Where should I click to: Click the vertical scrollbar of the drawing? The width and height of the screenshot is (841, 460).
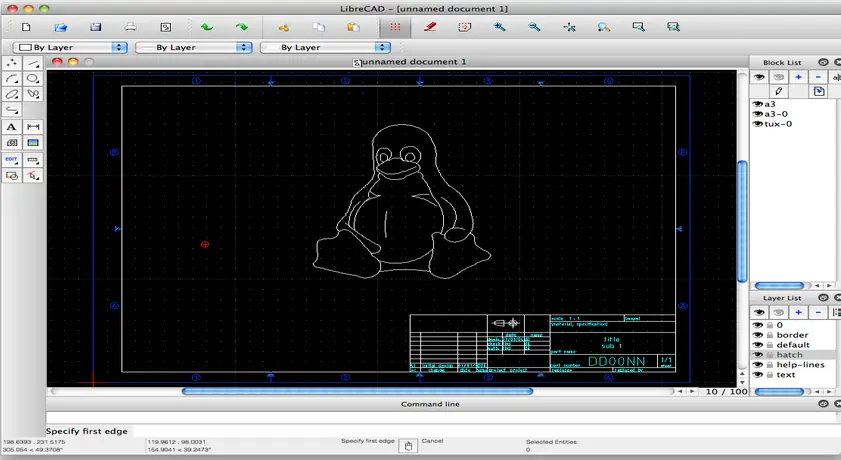pyautogui.click(x=742, y=221)
